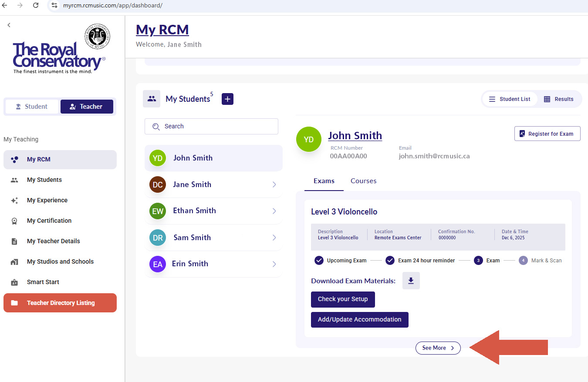Select the Exams tab
The width and height of the screenshot is (588, 382).
point(324,181)
